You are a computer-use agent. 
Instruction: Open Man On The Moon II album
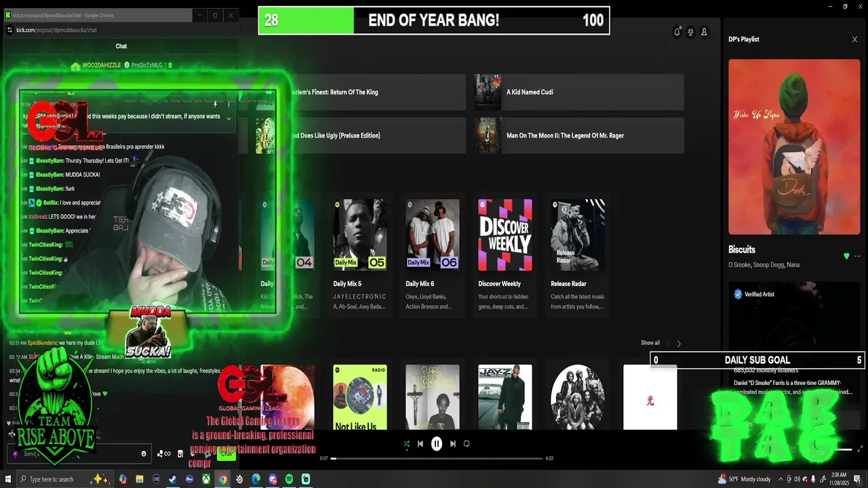[x=579, y=136]
